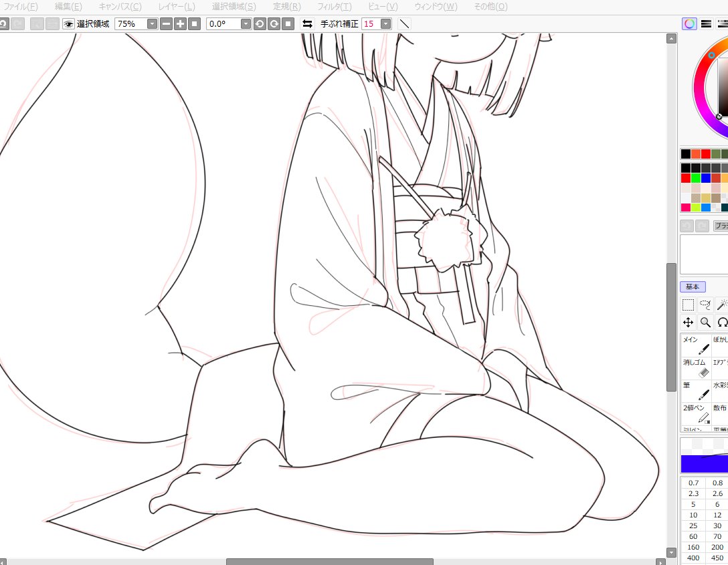Choose the 2値ペン binary pen
This screenshot has width=728, height=565.
[697, 414]
